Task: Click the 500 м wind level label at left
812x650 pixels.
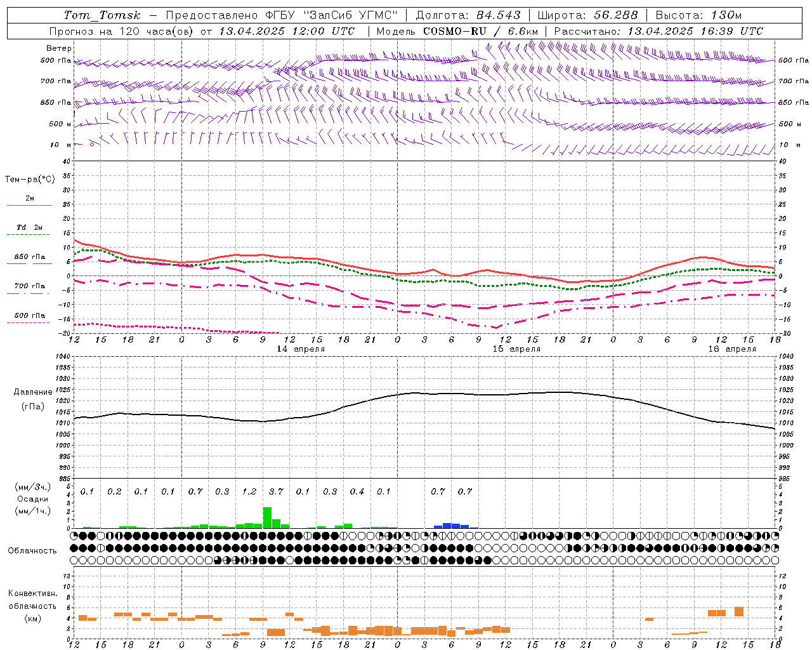Action: pyautogui.click(x=60, y=124)
